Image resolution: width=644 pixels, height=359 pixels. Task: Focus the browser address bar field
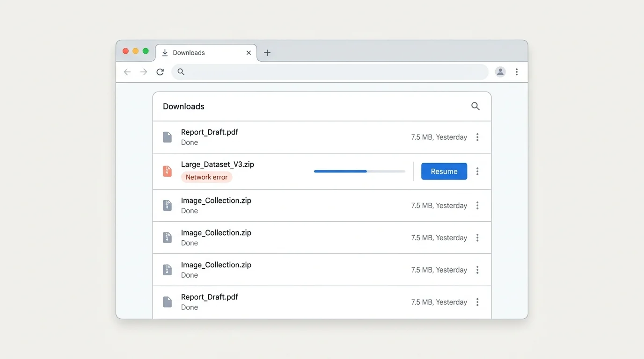(330, 72)
